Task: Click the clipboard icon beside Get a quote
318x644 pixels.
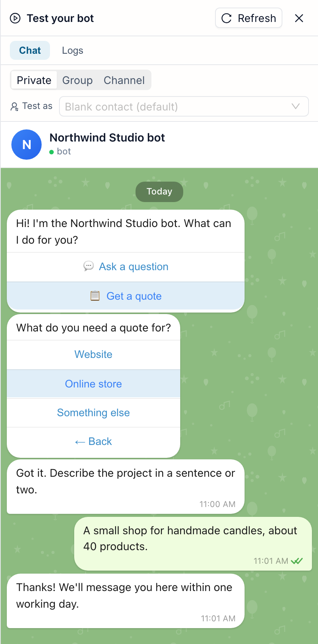Action: [x=95, y=296]
